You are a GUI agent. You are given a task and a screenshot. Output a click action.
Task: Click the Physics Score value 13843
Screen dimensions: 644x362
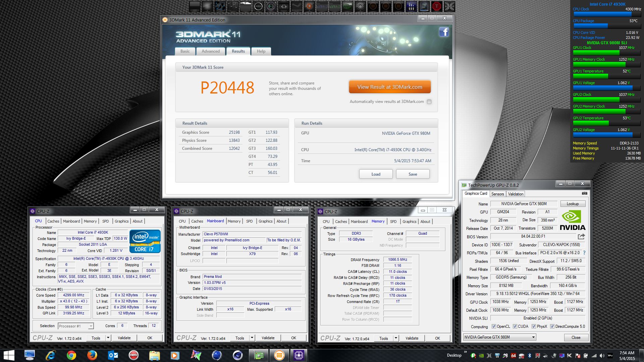point(234,140)
